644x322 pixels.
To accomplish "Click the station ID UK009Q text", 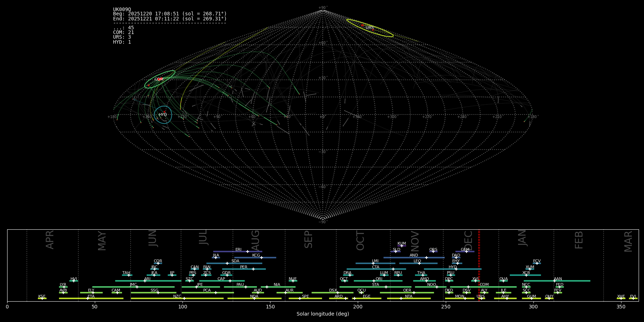I will click(x=122, y=10).
